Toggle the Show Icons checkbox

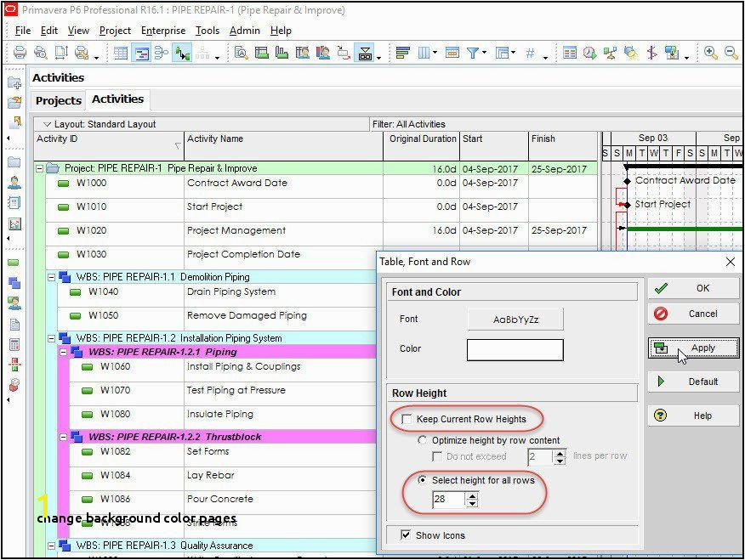tap(405, 535)
